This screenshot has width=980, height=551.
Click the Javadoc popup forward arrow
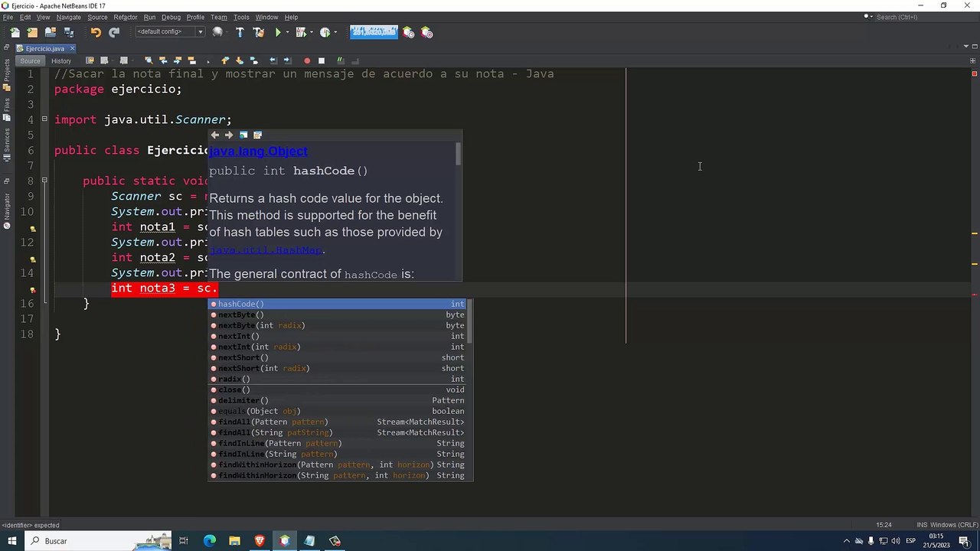click(x=229, y=135)
